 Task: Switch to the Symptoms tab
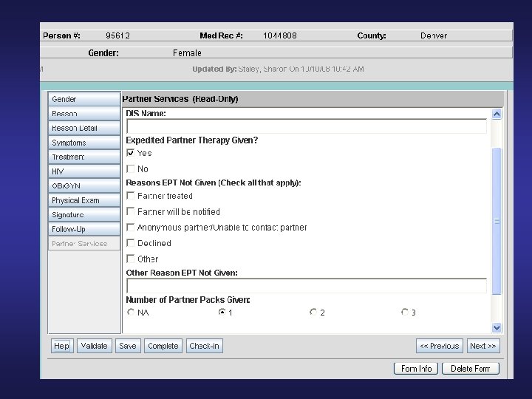[x=84, y=143]
